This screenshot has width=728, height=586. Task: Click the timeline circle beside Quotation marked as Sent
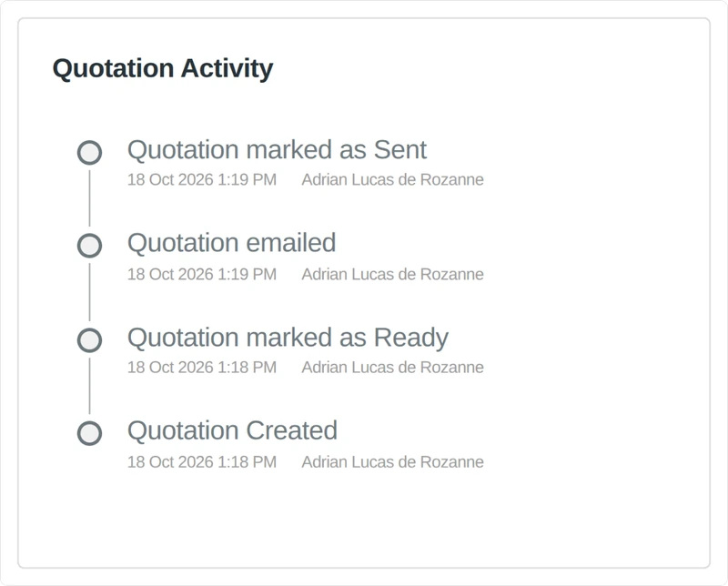click(x=89, y=152)
